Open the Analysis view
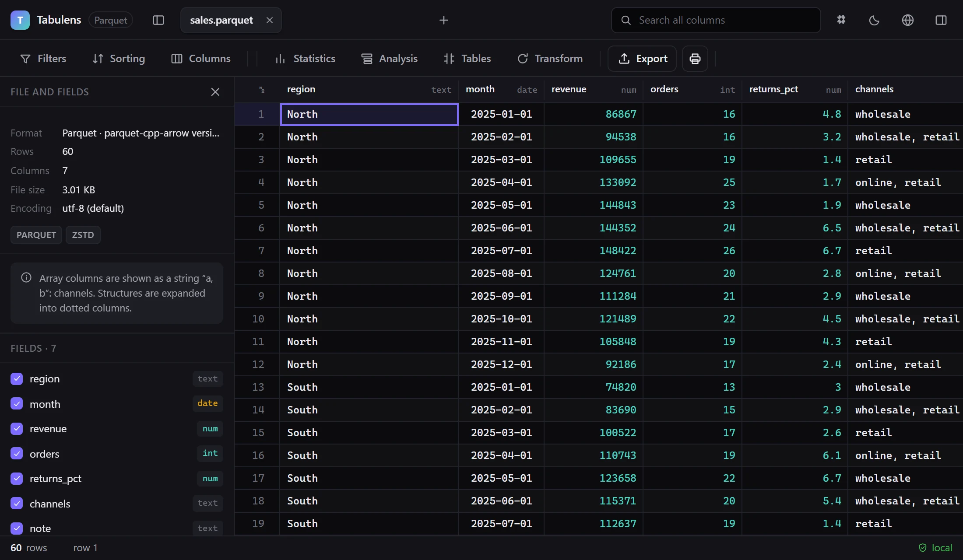Viewport: 963px width, 560px height. point(389,59)
